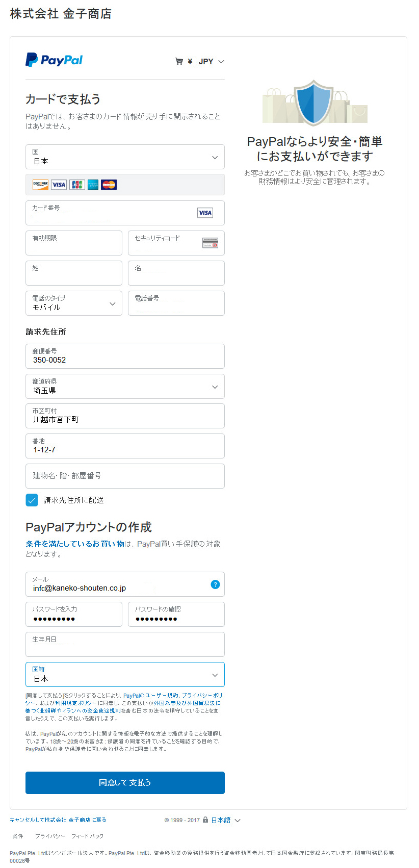Focus the 姓 last name field
The image size is (419, 868).
pos(74,273)
